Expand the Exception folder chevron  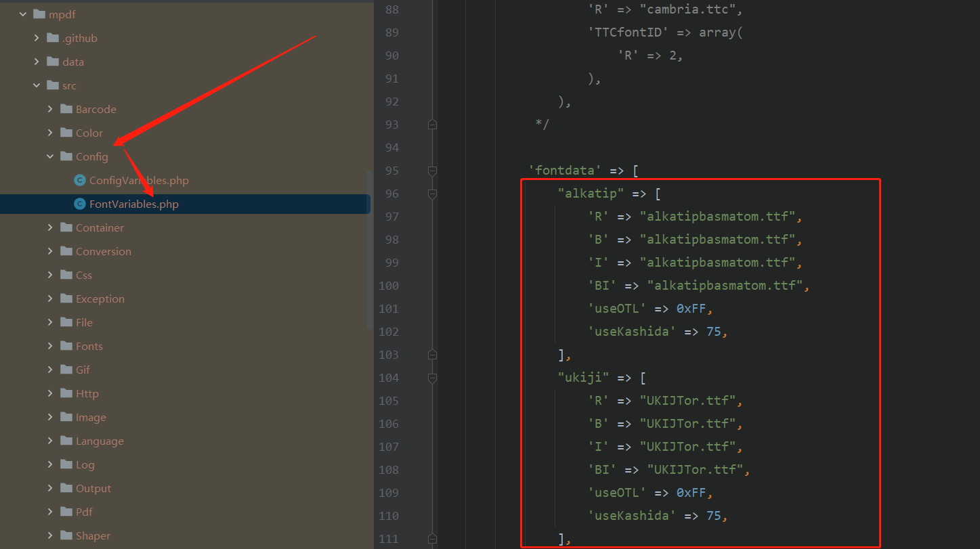[50, 299]
